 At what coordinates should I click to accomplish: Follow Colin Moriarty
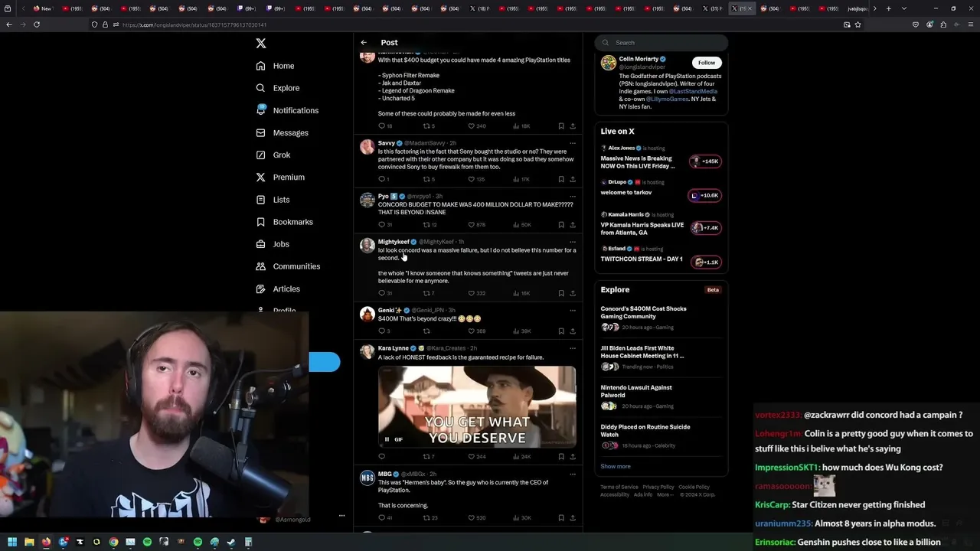coord(707,63)
